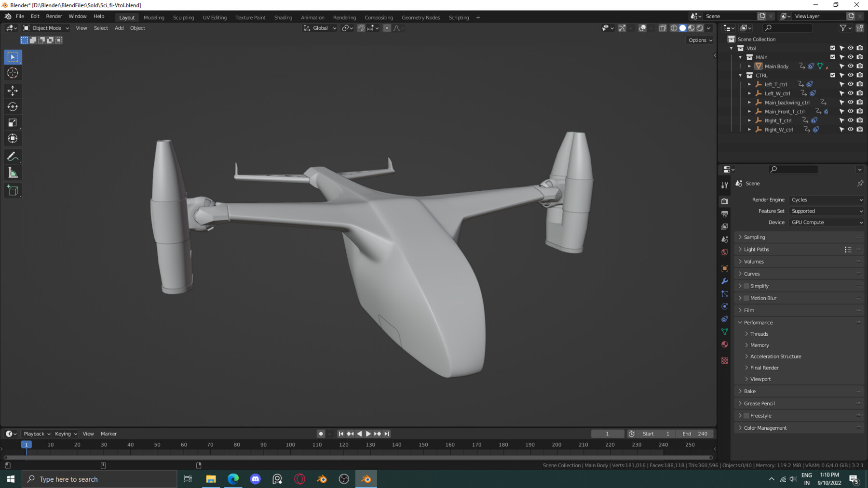Open the Global transform orientation dropdown
Viewport: 868px width, 488px height.
pyautogui.click(x=319, y=28)
